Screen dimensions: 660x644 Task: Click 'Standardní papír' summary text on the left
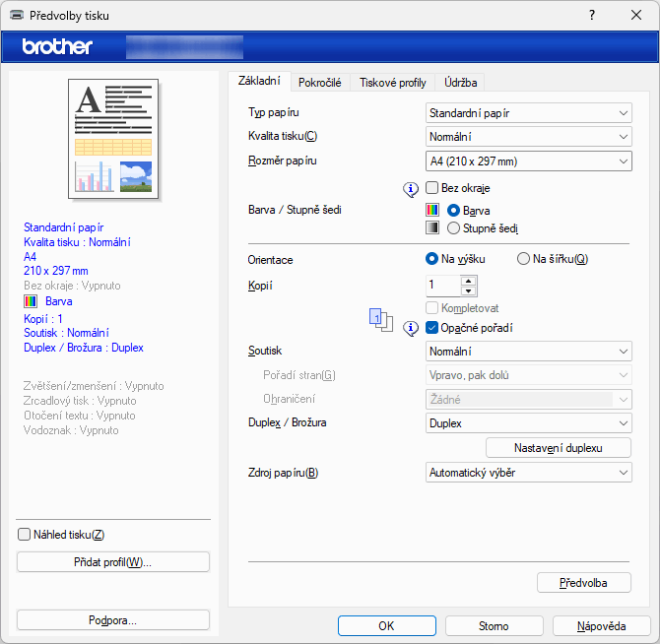[x=64, y=227]
